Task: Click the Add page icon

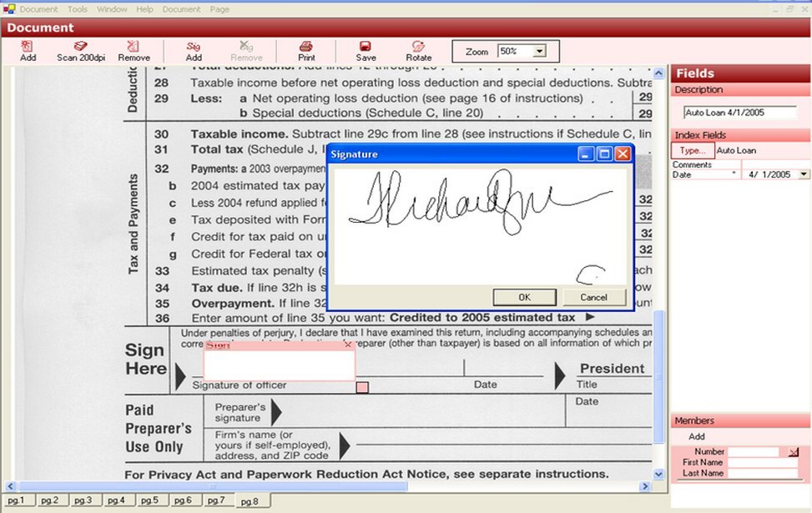Action: [x=28, y=51]
